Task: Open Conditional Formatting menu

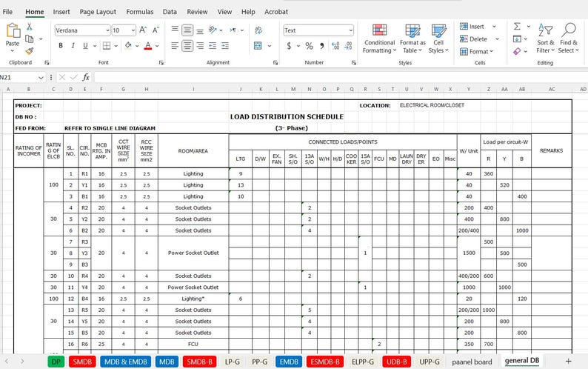Action: (x=379, y=39)
